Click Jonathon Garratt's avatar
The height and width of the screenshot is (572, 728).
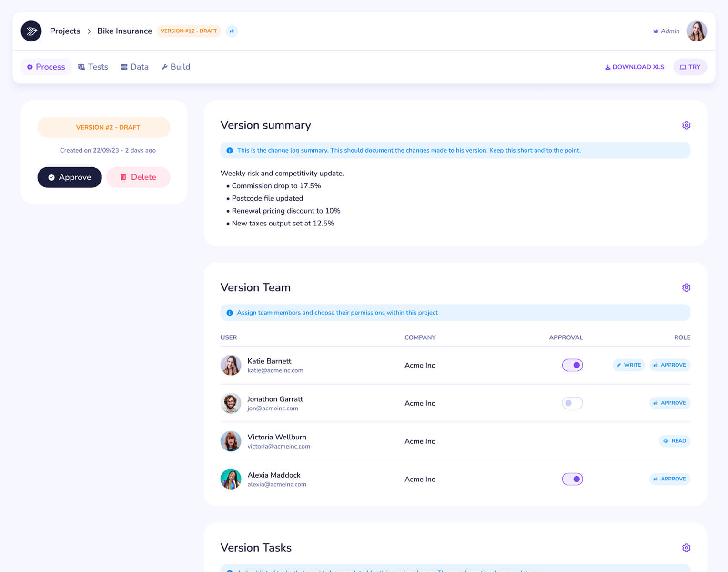pos(231,403)
